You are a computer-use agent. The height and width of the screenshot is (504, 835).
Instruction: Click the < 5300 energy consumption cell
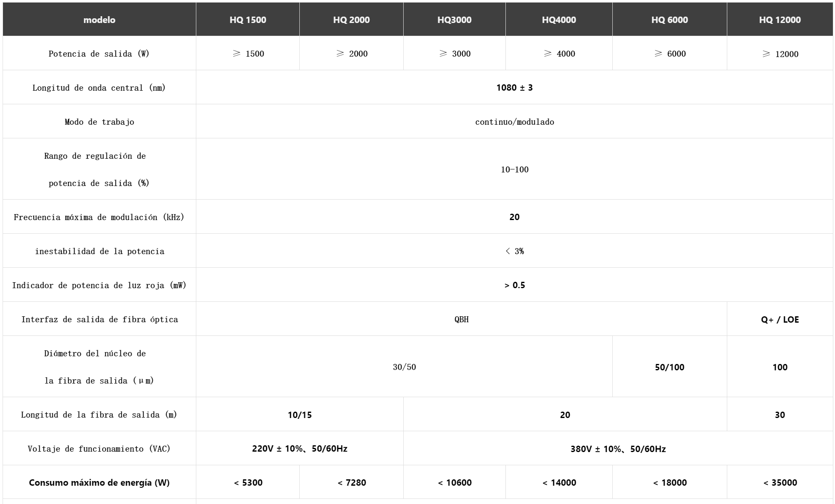point(248,482)
